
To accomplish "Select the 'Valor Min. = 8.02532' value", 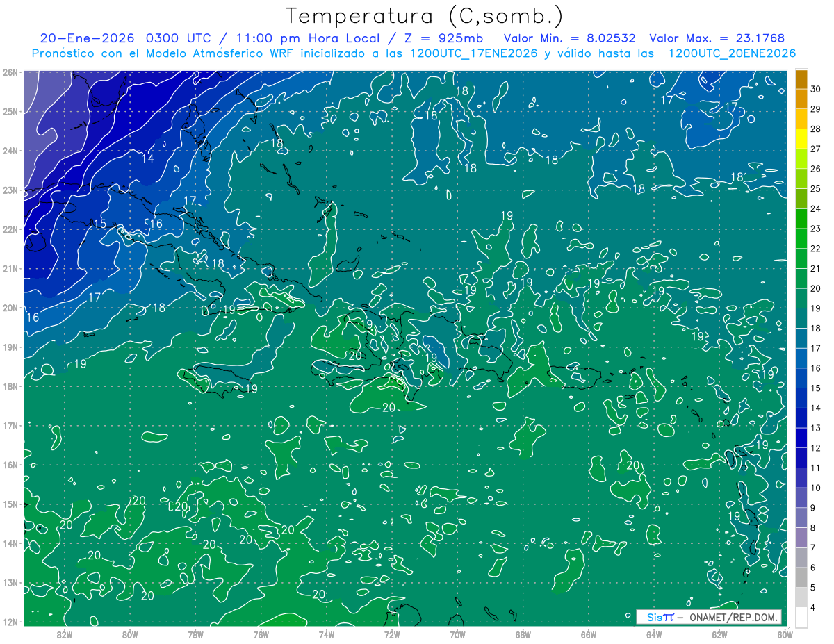I will coord(570,38).
